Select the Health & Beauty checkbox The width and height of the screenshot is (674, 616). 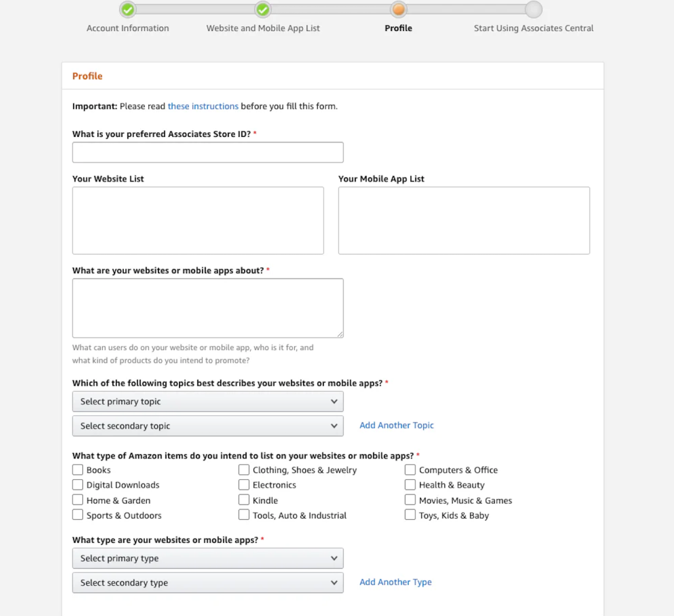410,485
